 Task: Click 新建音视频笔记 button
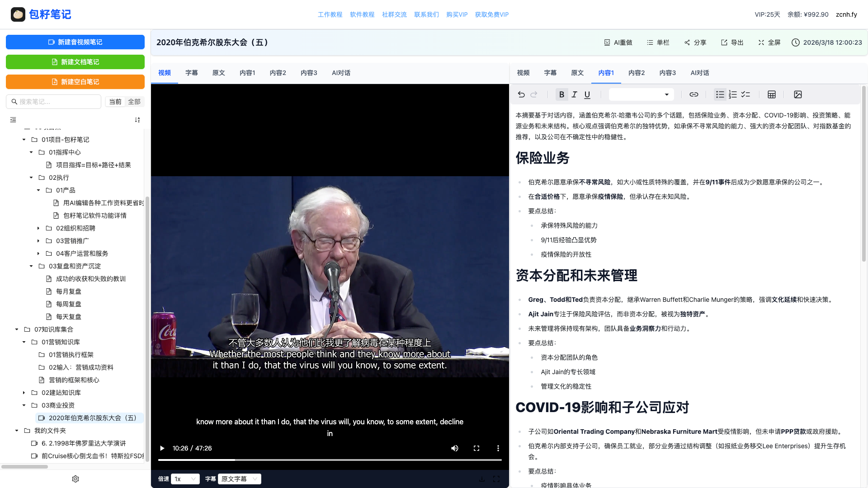pos(75,42)
